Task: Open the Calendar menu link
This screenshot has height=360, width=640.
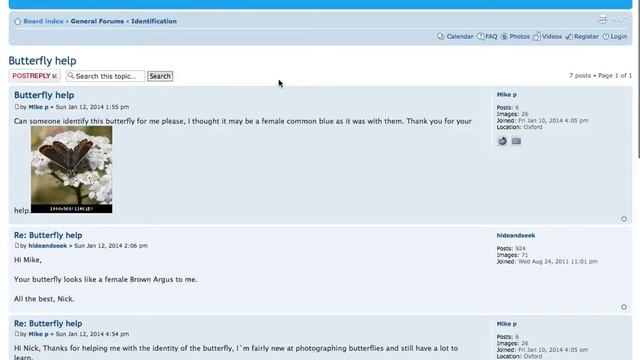Action: [460, 37]
